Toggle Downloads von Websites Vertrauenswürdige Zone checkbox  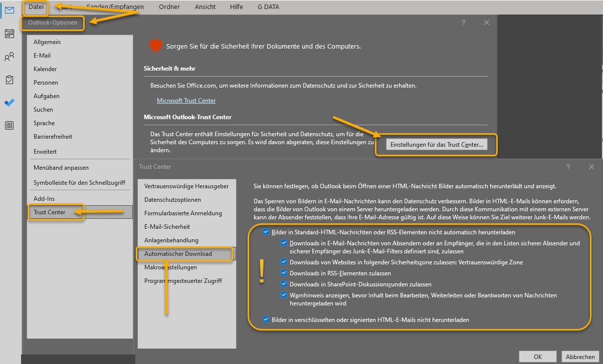(284, 262)
